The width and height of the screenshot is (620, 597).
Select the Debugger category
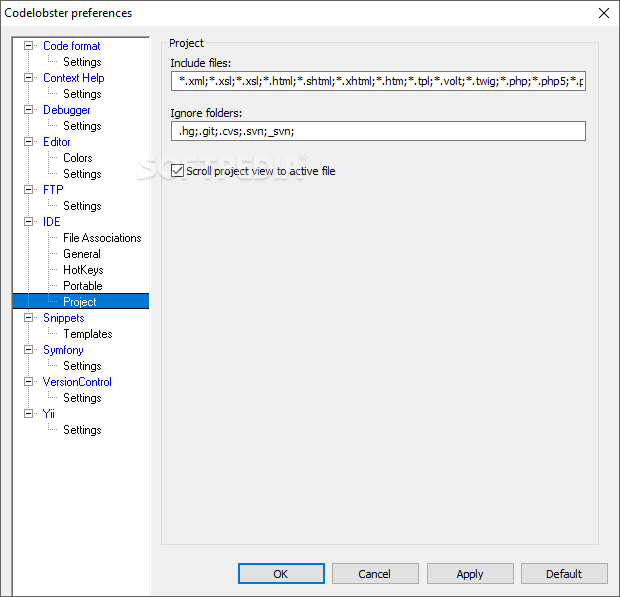[66, 110]
